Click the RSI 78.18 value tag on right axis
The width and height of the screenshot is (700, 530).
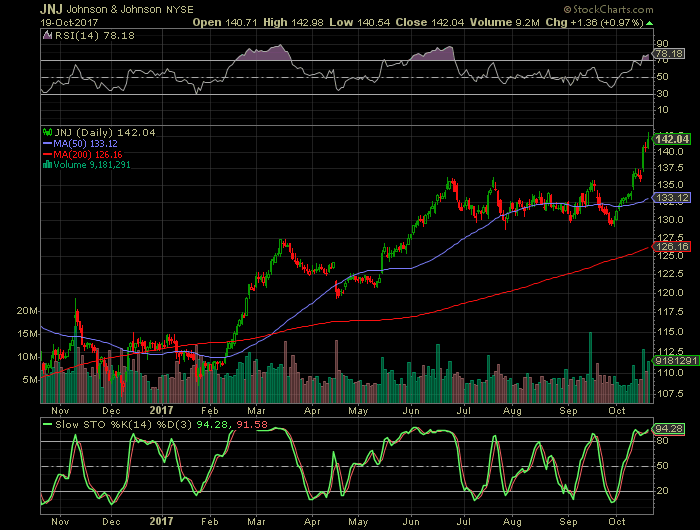click(669, 54)
